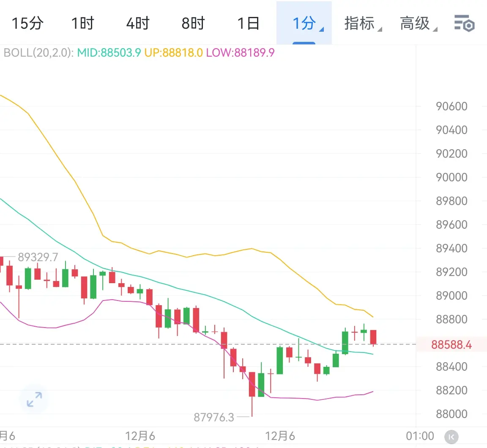Click the 89800 price axis label
The width and height of the screenshot is (487, 448).
pyautogui.click(x=451, y=201)
